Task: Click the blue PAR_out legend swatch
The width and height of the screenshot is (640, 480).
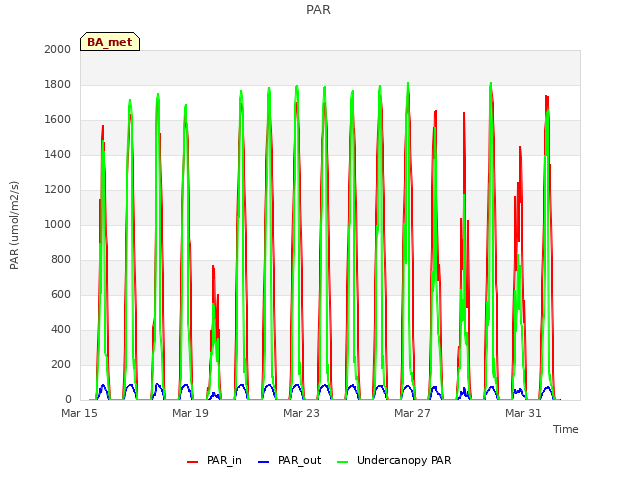Action: coord(264,462)
